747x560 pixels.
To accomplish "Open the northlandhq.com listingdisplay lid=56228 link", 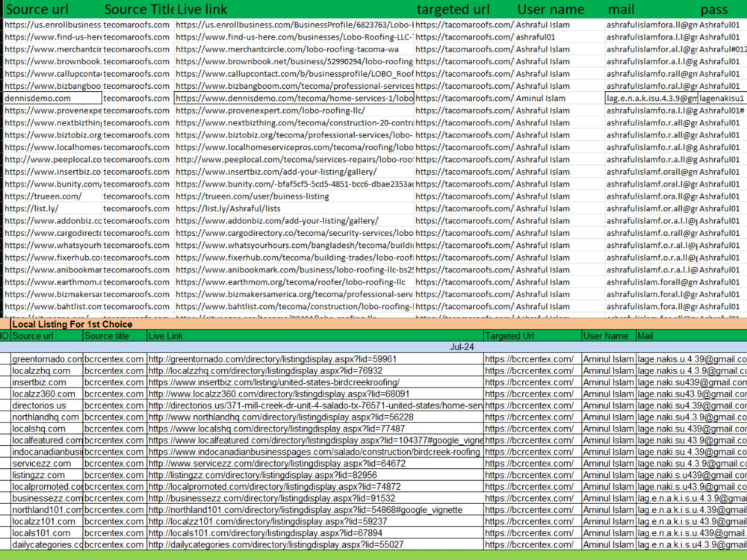I will [281, 417].
